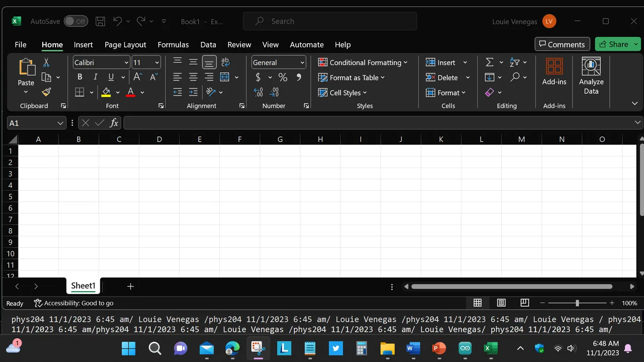644x362 pixels.
Task: Add a new sheet with the plus button
Action: 131,286
